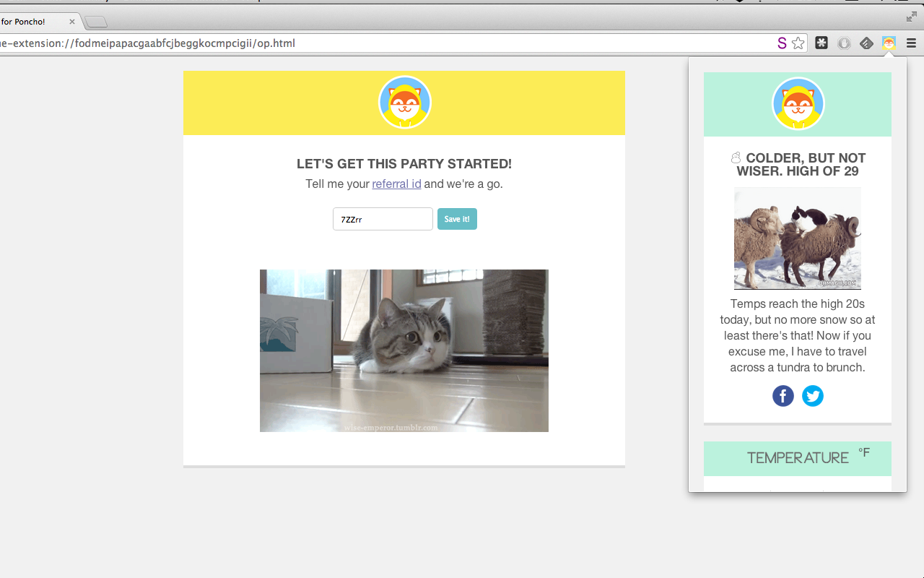Viewport: 924px width, 578px height.
Task: Toggle the °F temperature unit
Action: click(x=864, y=453)
